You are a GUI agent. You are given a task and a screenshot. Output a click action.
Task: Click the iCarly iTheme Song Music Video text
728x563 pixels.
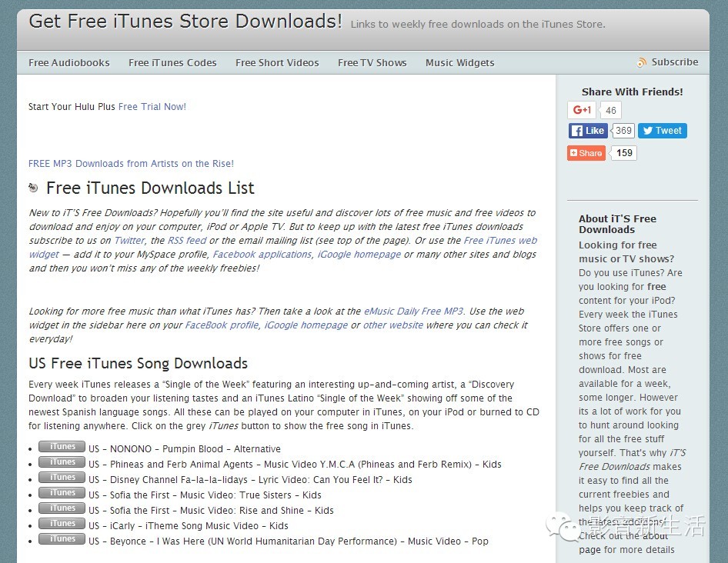pyautogui.click(x=188, y=526)
